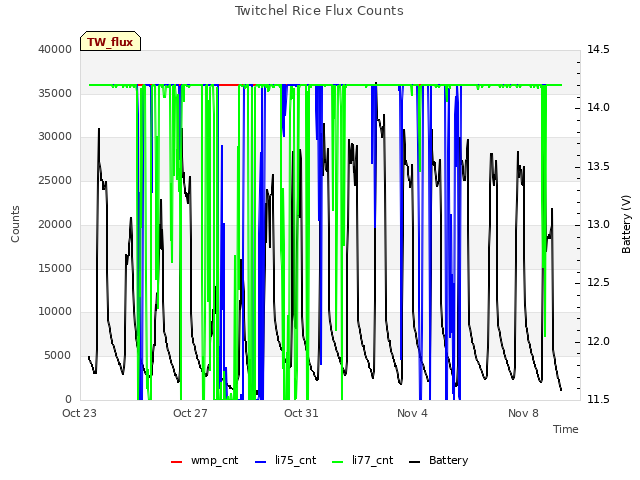Click the 20000 counts axis value
The image size is (640, 480).
point(55,224)
